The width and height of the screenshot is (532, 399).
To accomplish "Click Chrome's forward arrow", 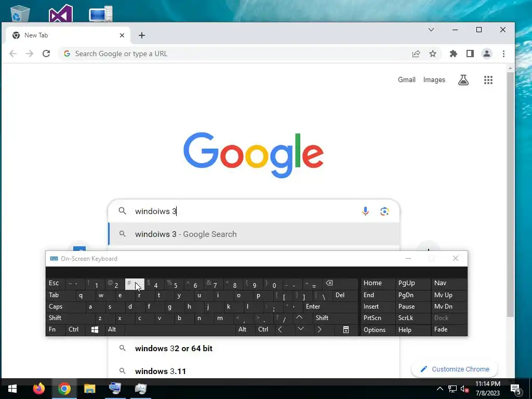I will (30, 54).
